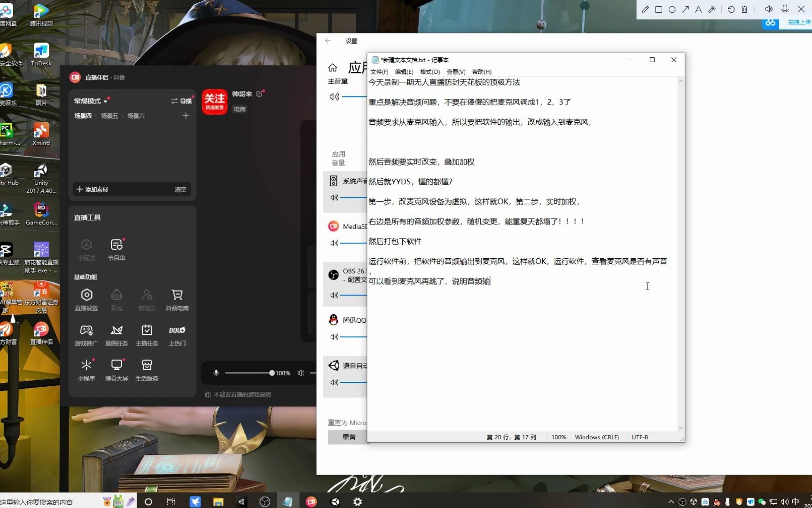Click 导播 switch button
Viewport: 812px width, 508px height.
pyautogui.click(x=181, y=101)
